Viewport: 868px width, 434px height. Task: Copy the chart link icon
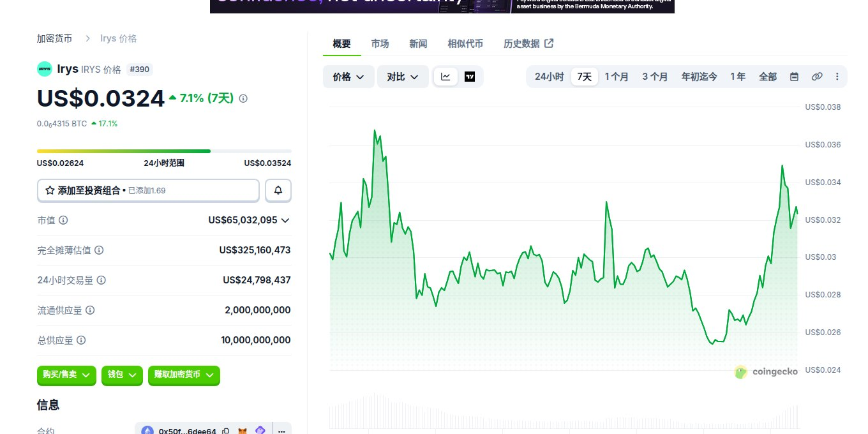coord(817,77)
